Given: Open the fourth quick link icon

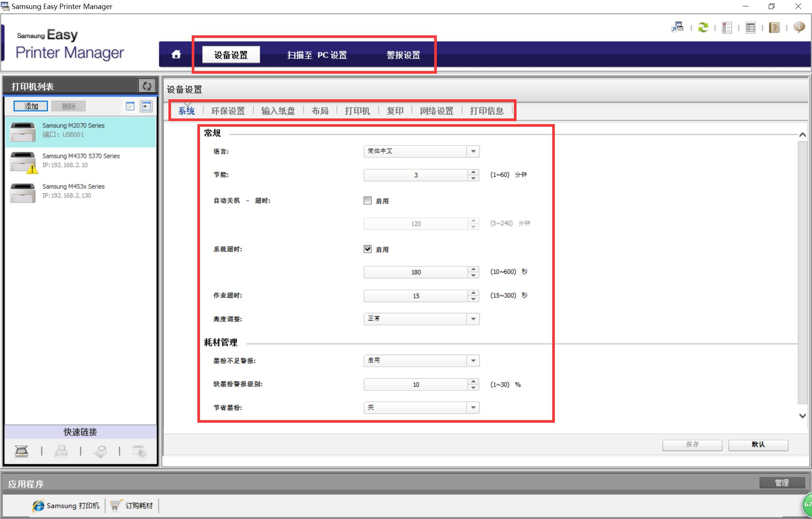Looking at the screenshot, I should 139,451.
